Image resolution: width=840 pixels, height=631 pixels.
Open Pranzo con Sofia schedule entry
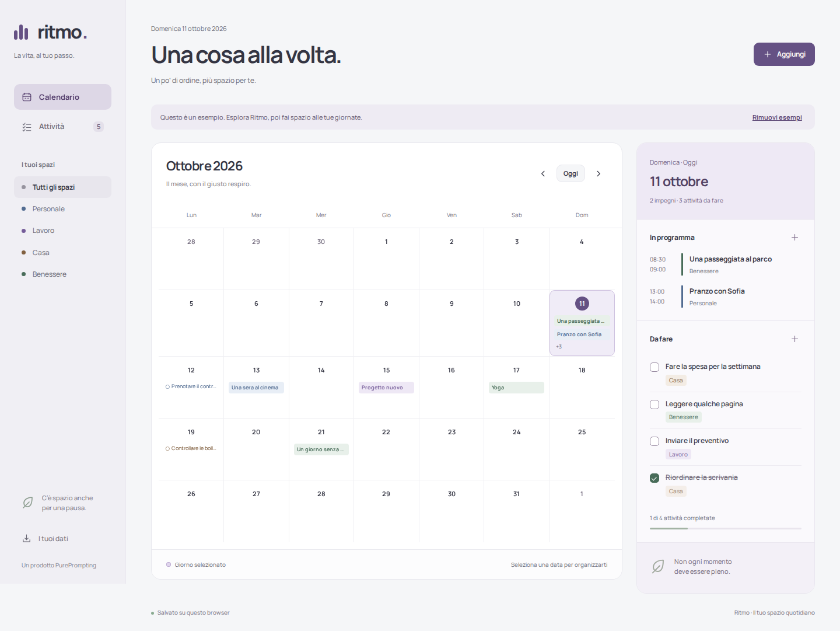(726, 297)
